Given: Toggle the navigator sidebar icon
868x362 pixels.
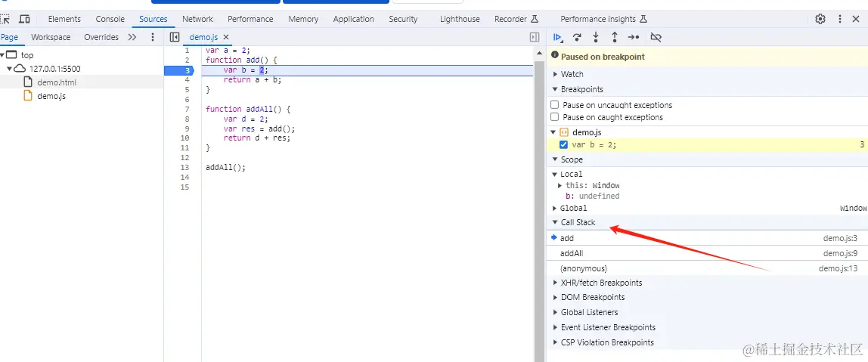Looking at the screenshot, I should pyautogui.click(x=175, y=37).
